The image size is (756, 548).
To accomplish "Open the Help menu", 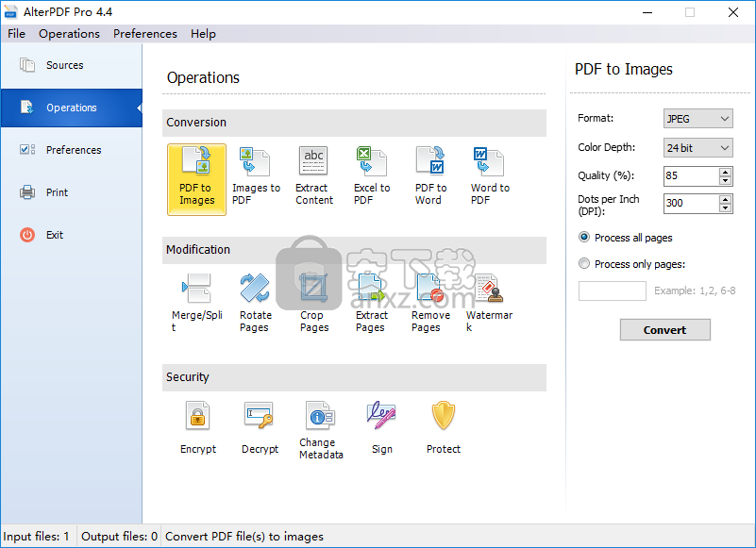I will (203, 34).
